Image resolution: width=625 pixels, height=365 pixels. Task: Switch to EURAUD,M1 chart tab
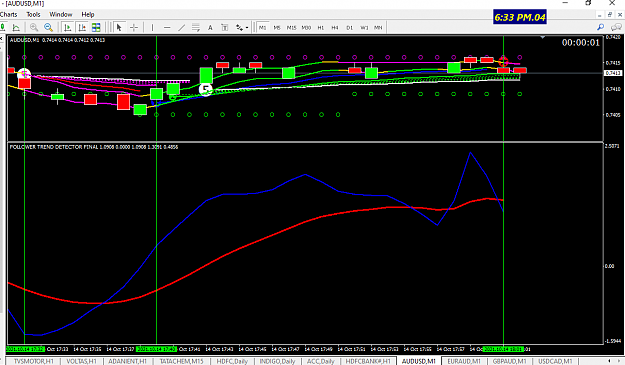[x=464, y=361]
